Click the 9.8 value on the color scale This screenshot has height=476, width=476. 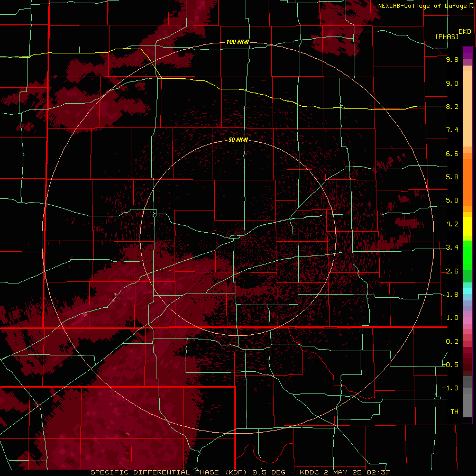click(452, 60)
